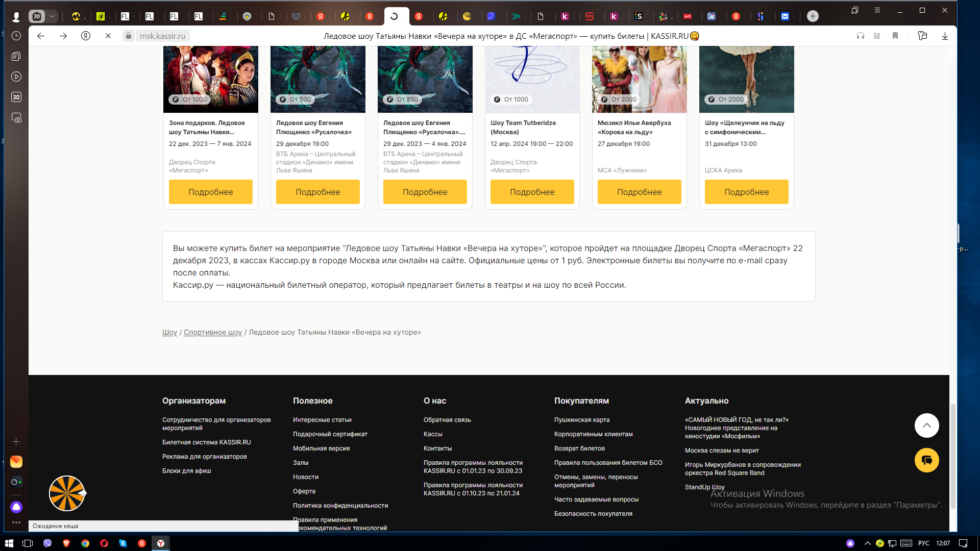This screenshot has height=551, width=980.
Task: Open details for Шоу Team Tutberidze
Action: click(532, 192)
